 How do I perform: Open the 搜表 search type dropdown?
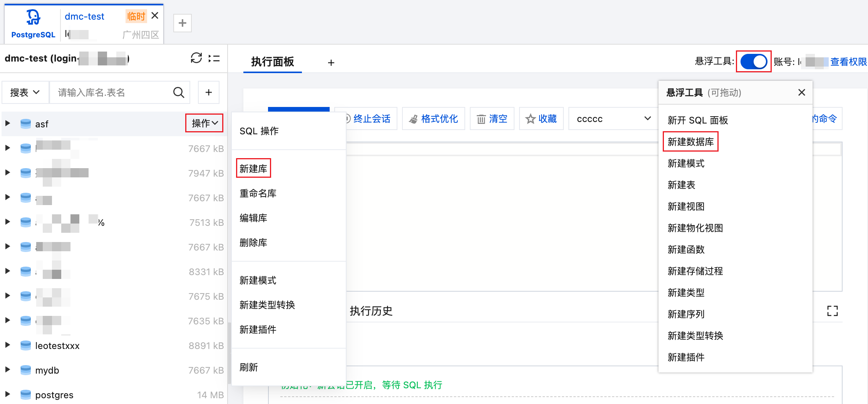tap(25, 92)
